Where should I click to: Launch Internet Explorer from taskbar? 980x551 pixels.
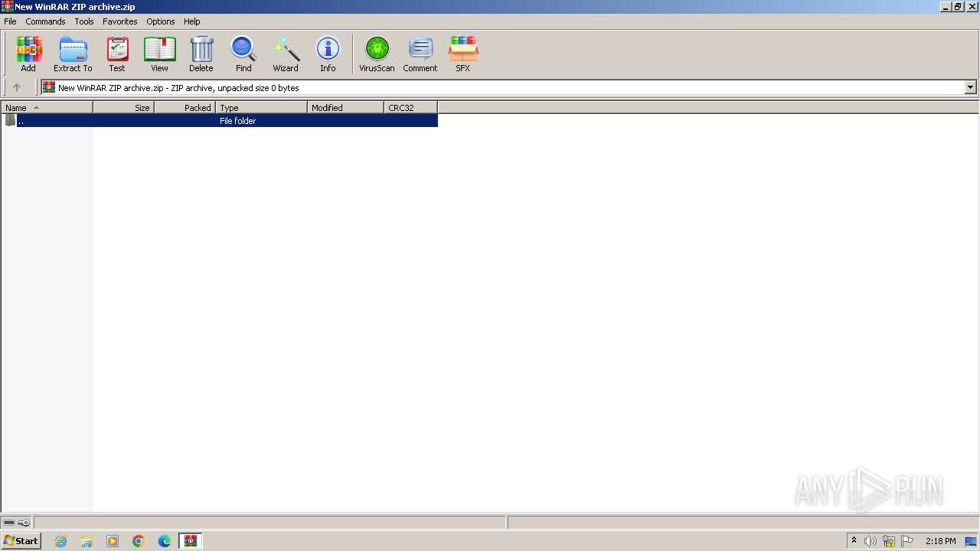[60, 541]
